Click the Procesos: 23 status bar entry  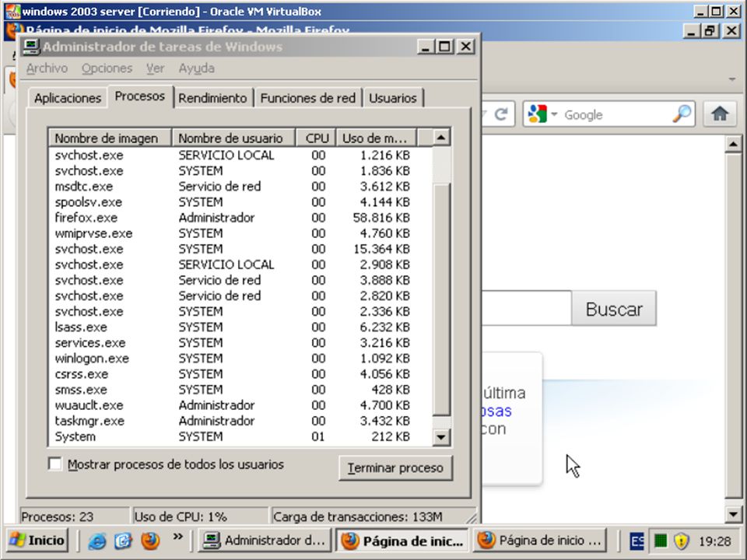tap(75, 516)
